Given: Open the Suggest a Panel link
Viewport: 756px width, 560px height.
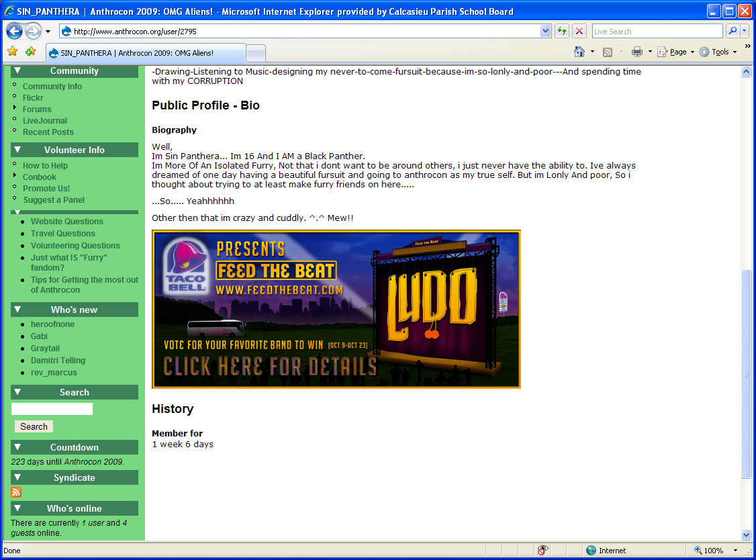Looking at the screenshot, I should (x=54, y=199).
